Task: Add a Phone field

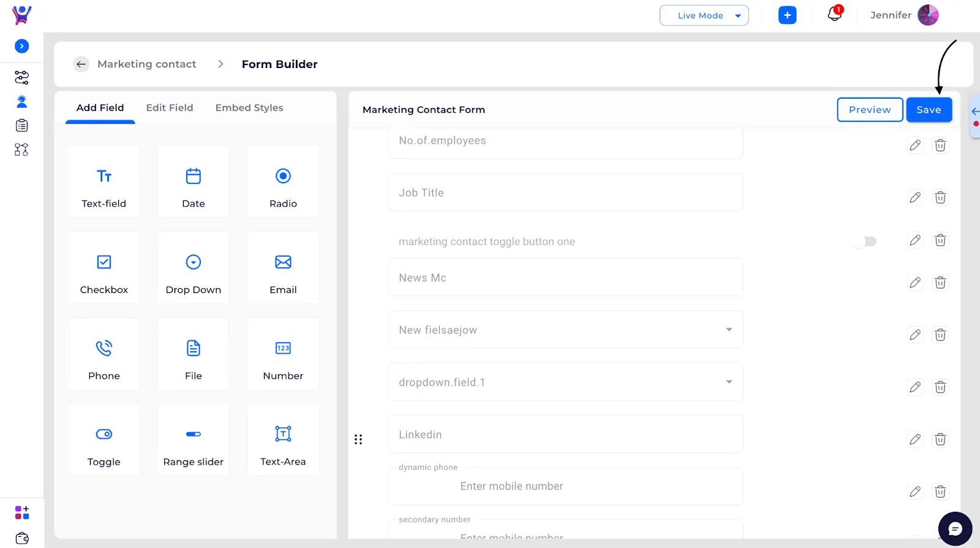Action: [104, 354]
